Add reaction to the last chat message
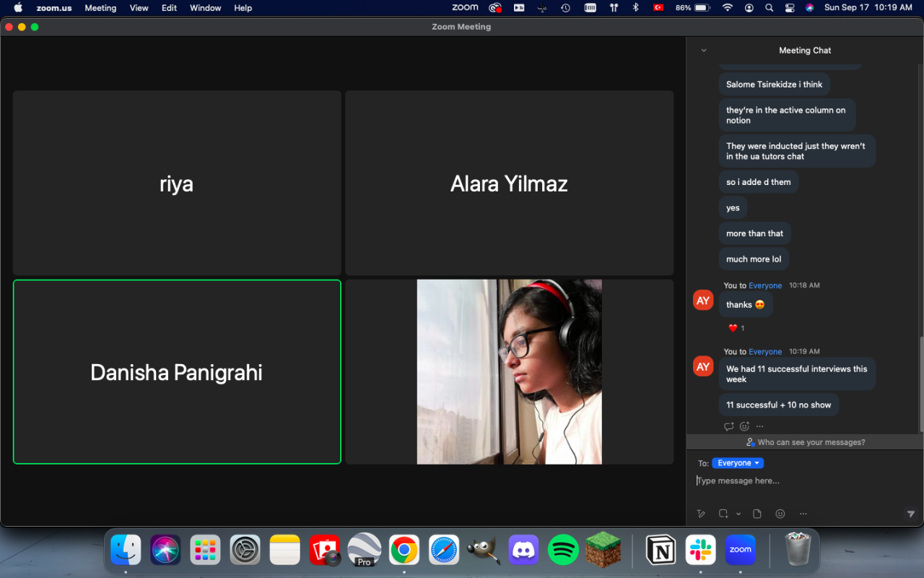 (x=744, y=426)
